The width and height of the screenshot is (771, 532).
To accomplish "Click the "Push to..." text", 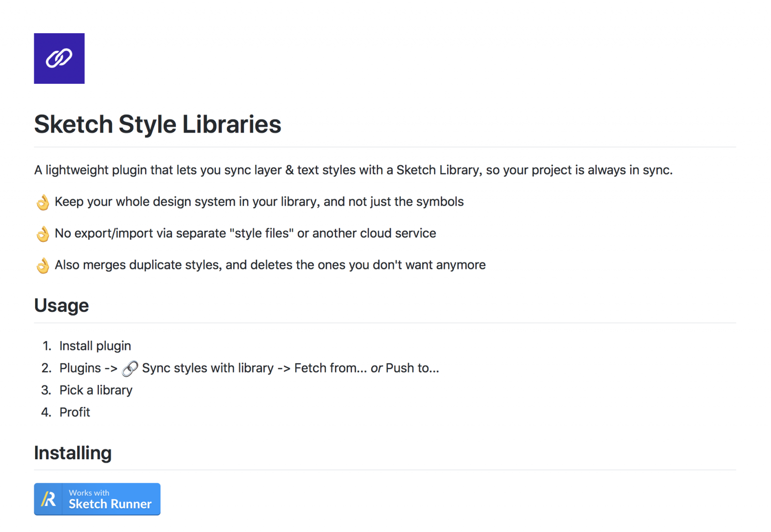I will (x=412, y=368).
